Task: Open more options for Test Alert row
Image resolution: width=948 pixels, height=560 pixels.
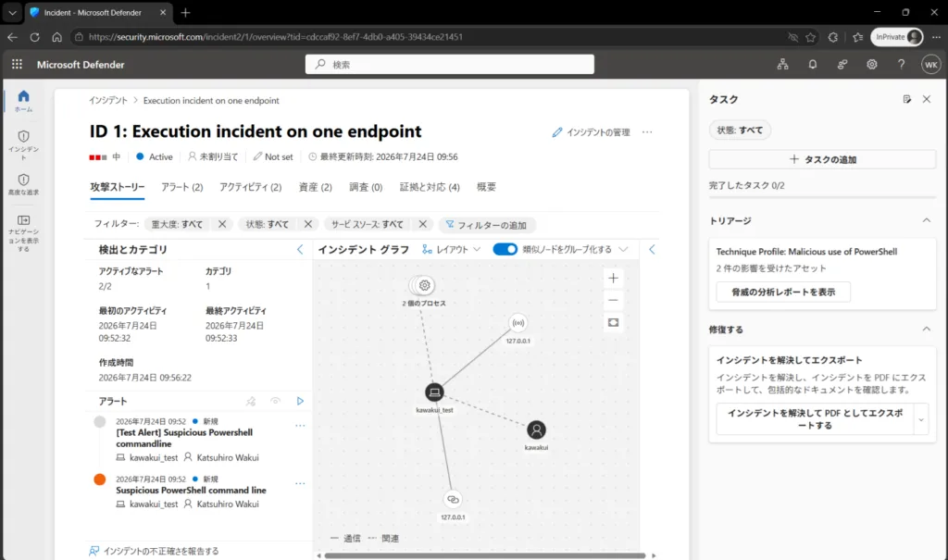Action: coord(300,426)
